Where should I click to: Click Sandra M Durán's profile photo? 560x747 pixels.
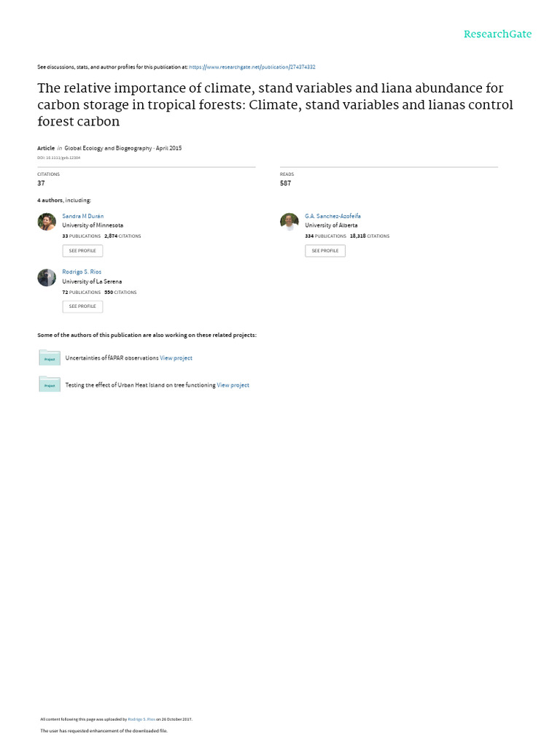(47, 222)
